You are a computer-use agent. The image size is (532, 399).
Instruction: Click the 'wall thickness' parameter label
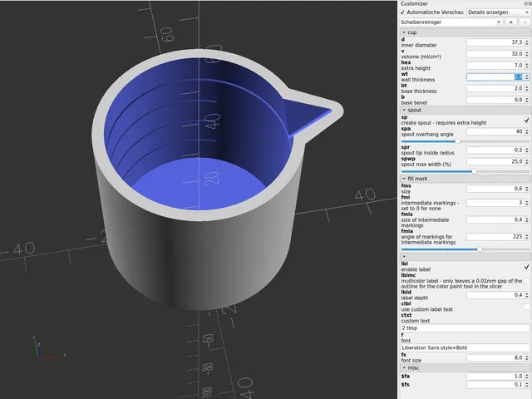[417, 80]
